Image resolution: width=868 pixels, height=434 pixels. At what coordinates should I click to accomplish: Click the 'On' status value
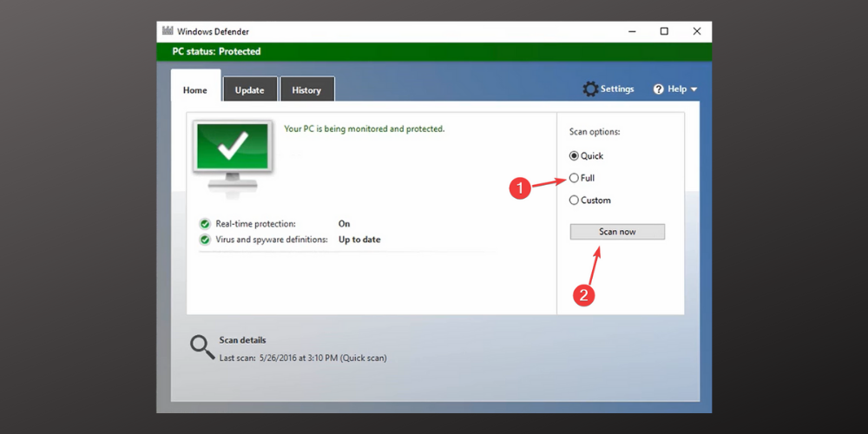pyautogui.click(x=344, y=224)
